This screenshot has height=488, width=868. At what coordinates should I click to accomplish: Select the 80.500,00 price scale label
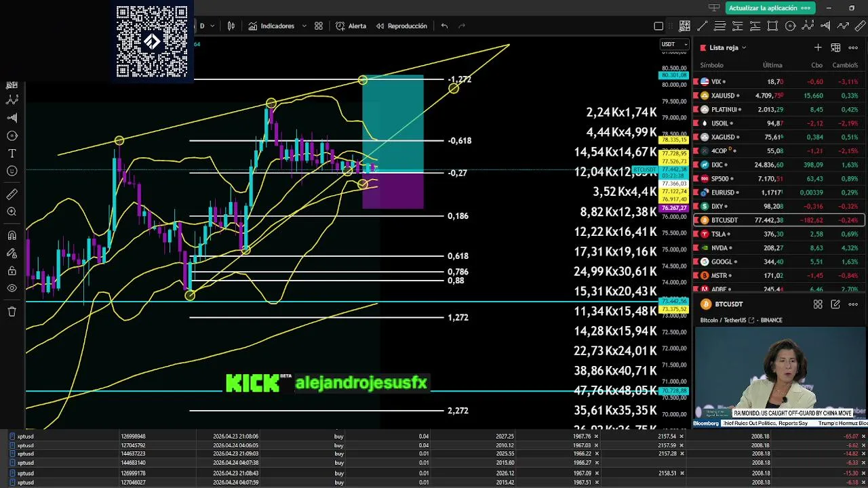pos(674,68)
